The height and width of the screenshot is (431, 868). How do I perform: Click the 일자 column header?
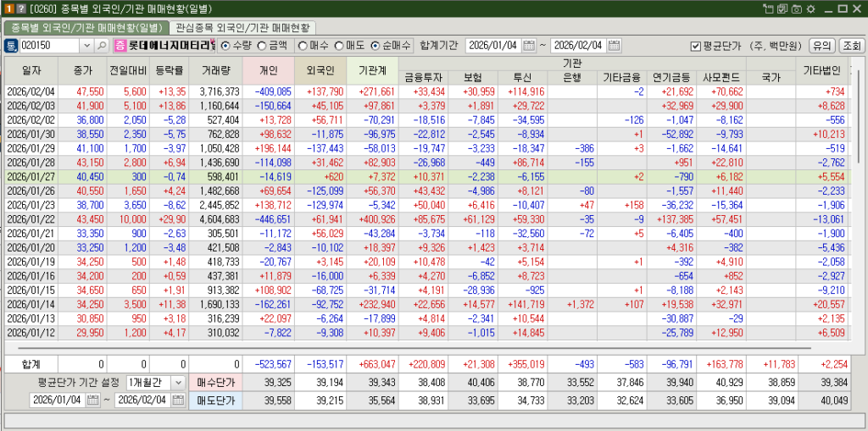[31, 70]
